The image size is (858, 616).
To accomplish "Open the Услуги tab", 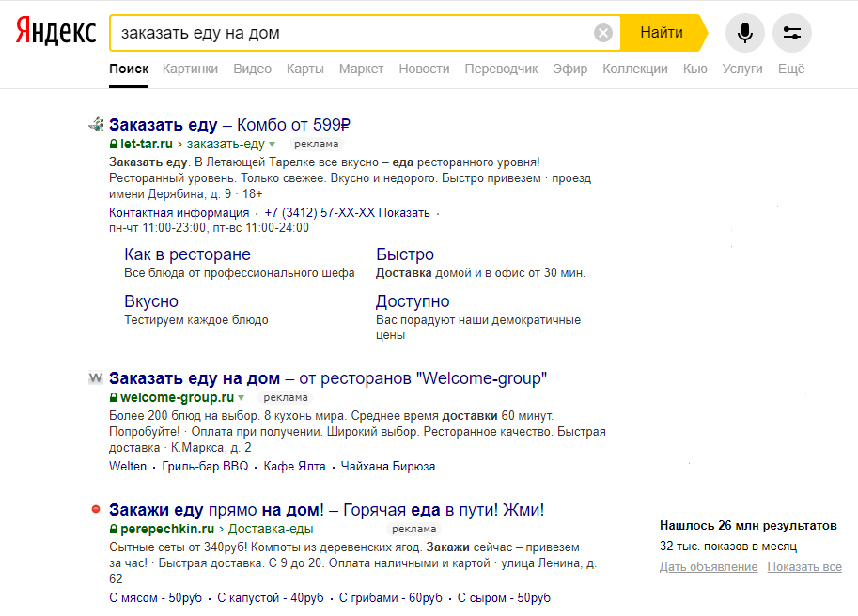I will pos(742,69).
